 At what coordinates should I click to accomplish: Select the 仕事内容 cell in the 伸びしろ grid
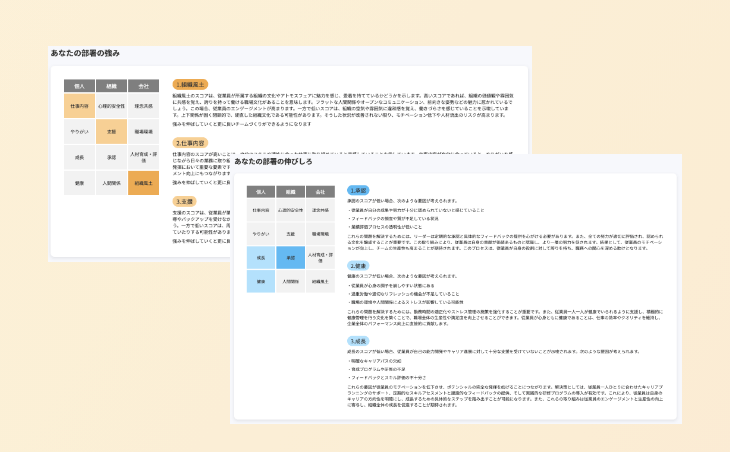(261, 210)
